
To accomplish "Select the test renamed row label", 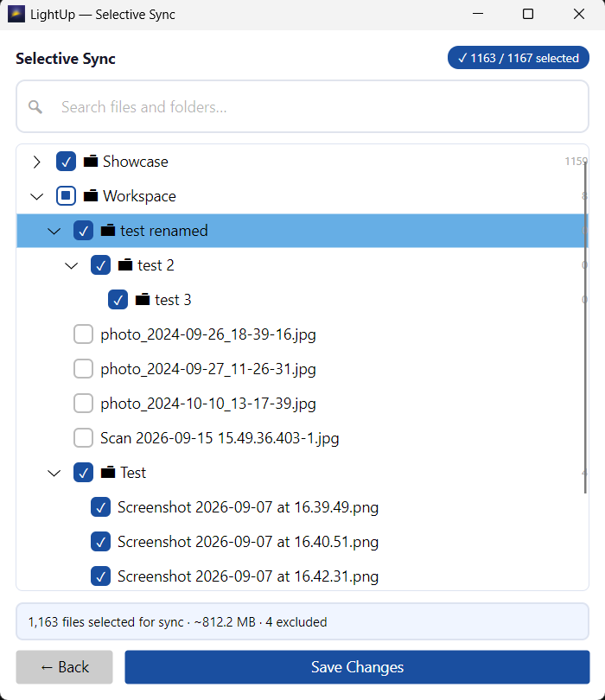I will pyautogui.click(x=164, y=231).
